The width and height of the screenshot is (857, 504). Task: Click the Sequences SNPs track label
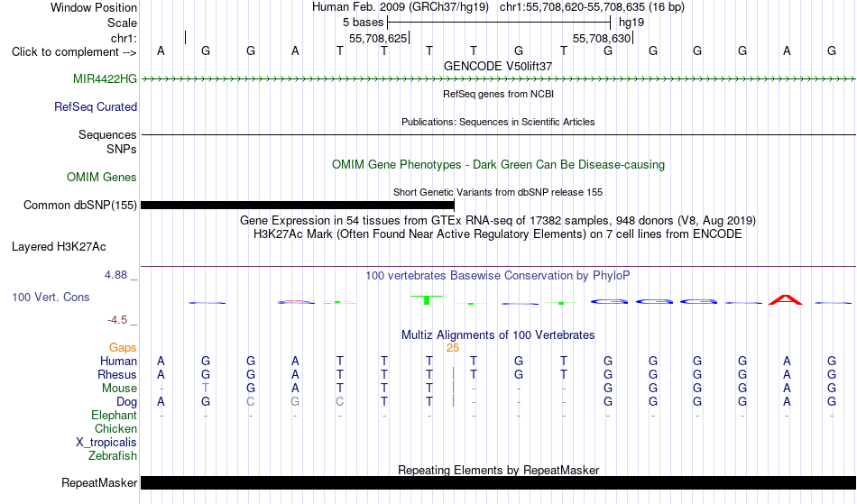click(x=107, y=142)
